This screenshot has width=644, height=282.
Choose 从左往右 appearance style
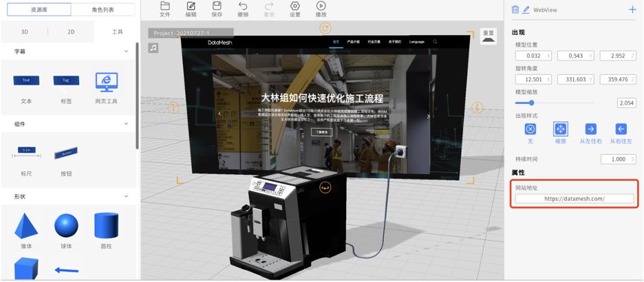(x=590, y=129)
